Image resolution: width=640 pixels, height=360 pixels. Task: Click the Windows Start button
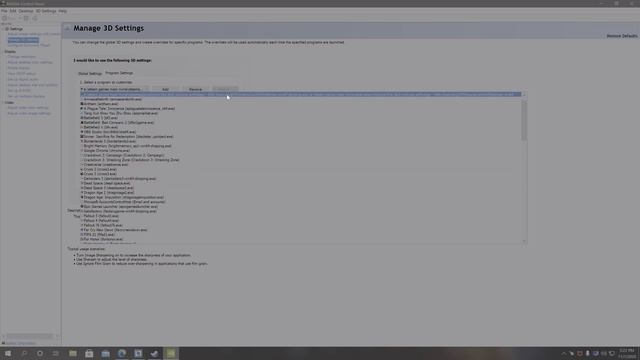coord(8,353)
